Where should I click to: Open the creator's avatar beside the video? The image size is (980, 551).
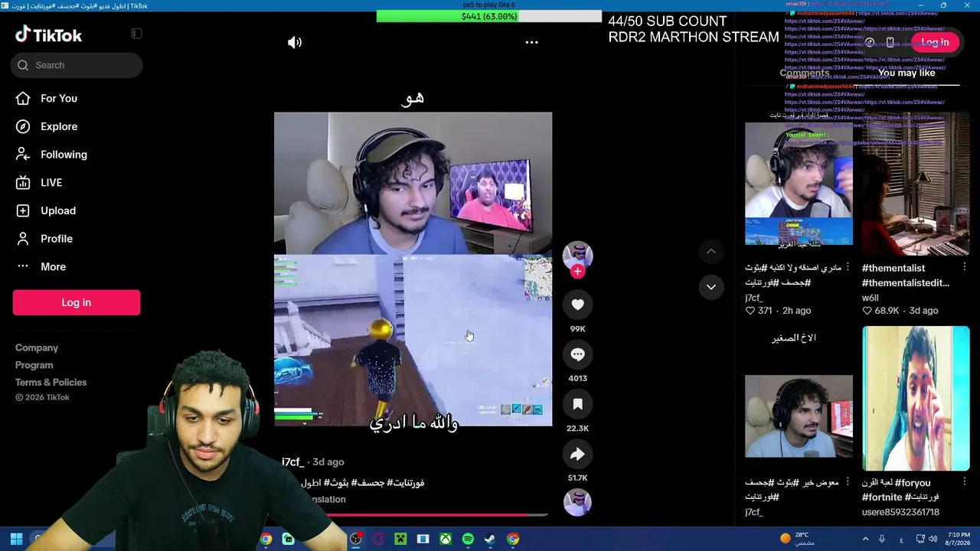tap(577, 256)
